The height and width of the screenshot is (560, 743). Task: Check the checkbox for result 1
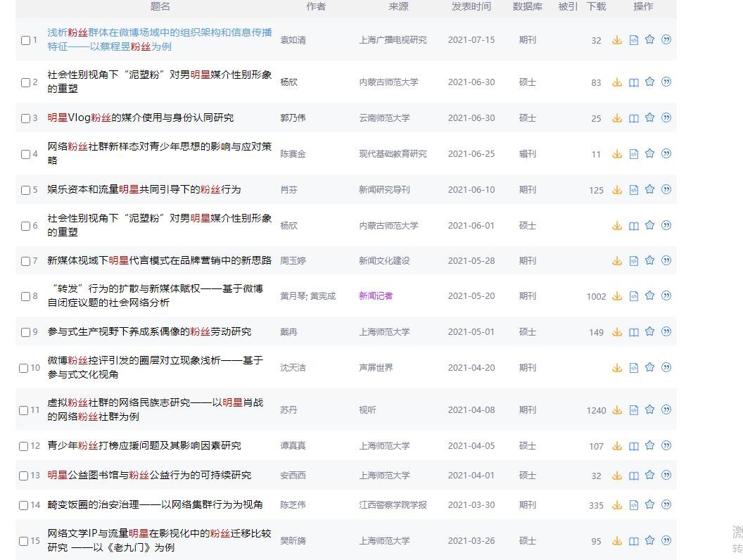click(x=26, y=41)
